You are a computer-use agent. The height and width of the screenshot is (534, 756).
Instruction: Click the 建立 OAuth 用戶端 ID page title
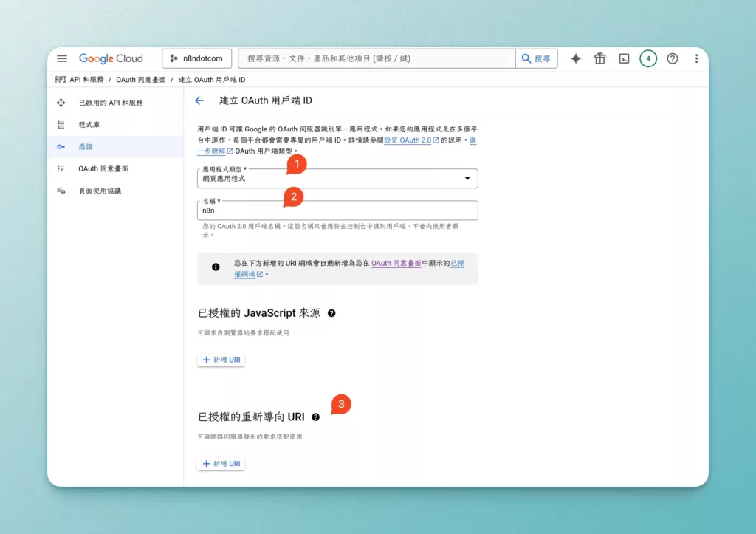click(x=266, y=100)
